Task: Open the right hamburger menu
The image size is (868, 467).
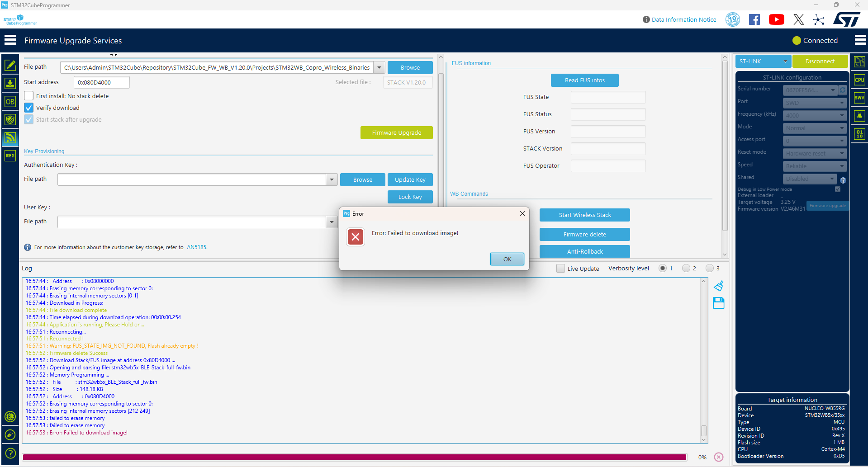Action: 860,40
